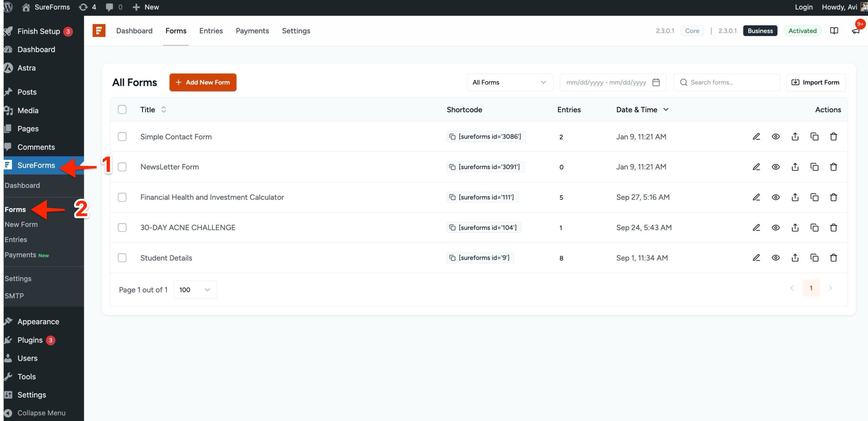Export the 30-DAY ACNE CHALLENGE form

795,227
